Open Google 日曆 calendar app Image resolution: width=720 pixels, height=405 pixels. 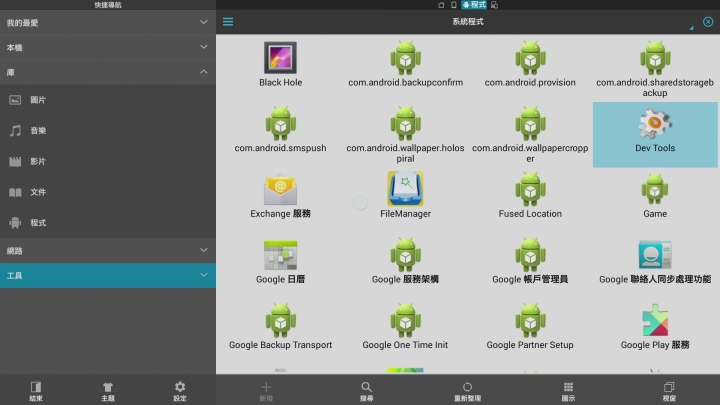pyautogui.click(x=280, y=261)
